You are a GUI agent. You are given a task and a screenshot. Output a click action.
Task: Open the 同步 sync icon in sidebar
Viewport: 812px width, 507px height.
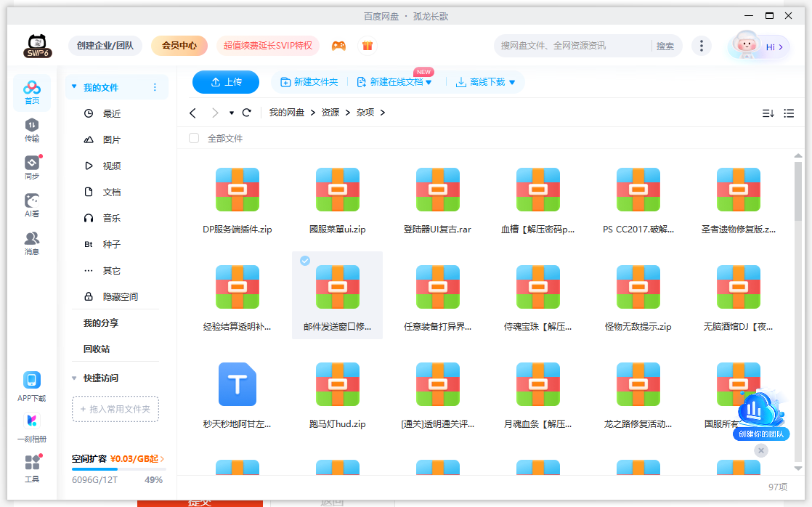pyautogui.click(x=32, y=167)
